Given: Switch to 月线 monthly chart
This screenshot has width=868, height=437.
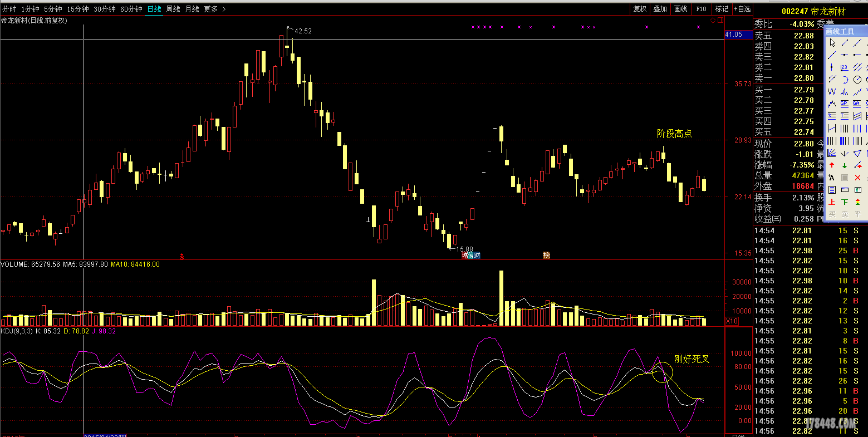Looking at the screenshot, I should pyautogui.click(x=192, y=9).
